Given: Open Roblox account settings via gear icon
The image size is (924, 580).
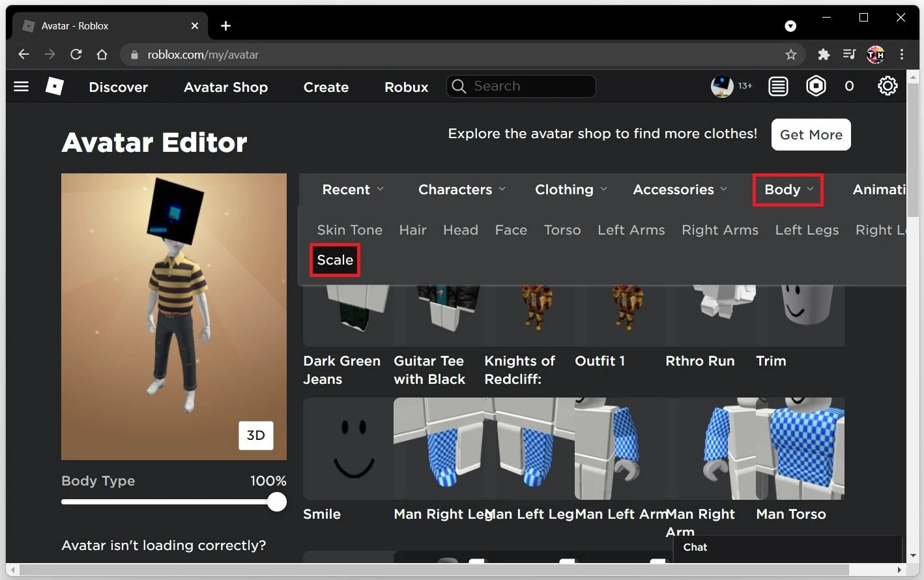Looking at the screenshot, I should 887,85.
